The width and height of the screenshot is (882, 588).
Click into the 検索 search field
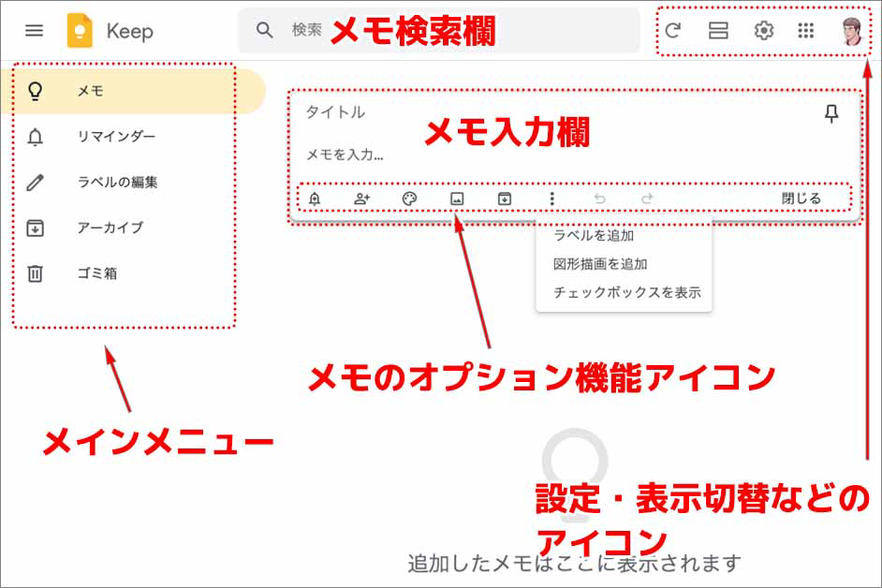439,30
